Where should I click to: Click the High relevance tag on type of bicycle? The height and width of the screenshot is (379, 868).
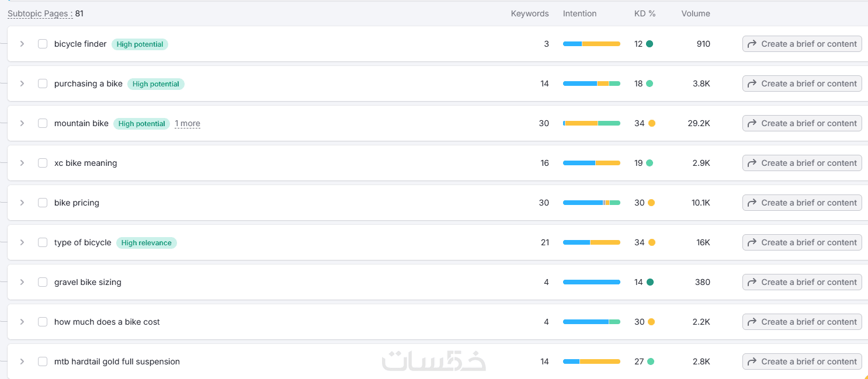(x=146, y=242)
